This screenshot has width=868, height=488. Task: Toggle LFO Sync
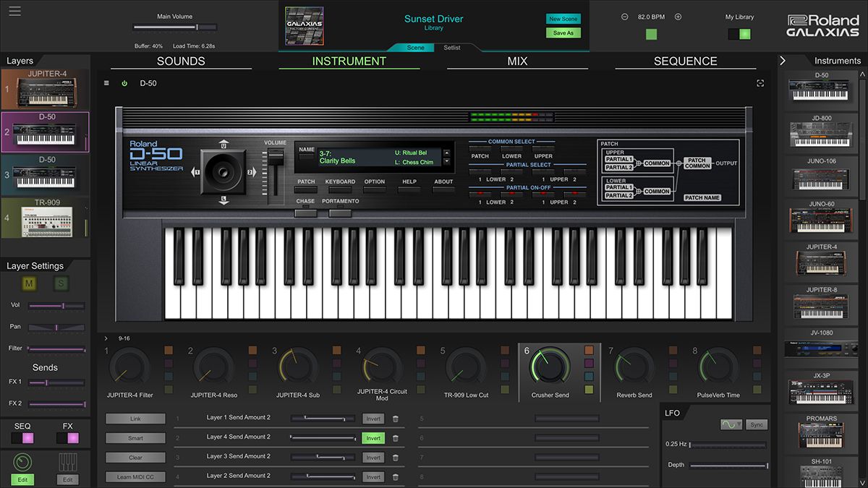tap(757, 425)
